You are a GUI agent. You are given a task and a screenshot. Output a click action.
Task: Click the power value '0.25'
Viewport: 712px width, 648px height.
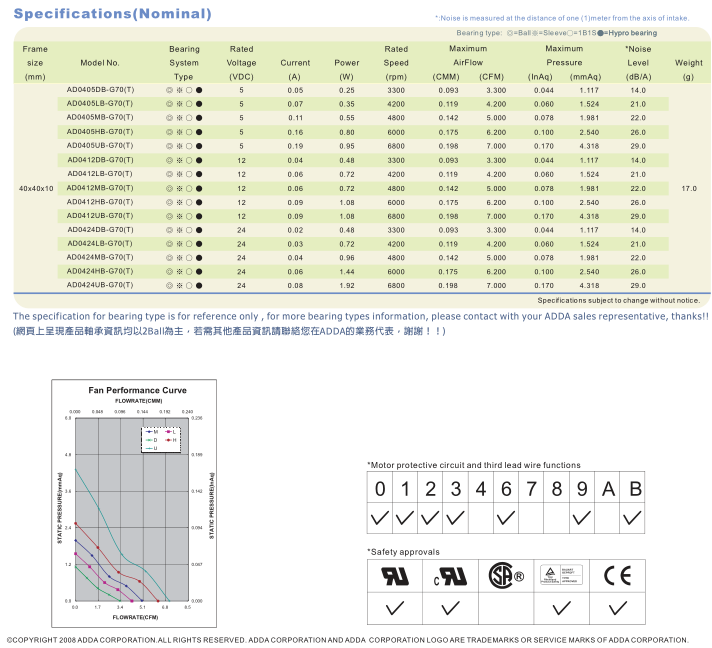(x=346, y=90)
